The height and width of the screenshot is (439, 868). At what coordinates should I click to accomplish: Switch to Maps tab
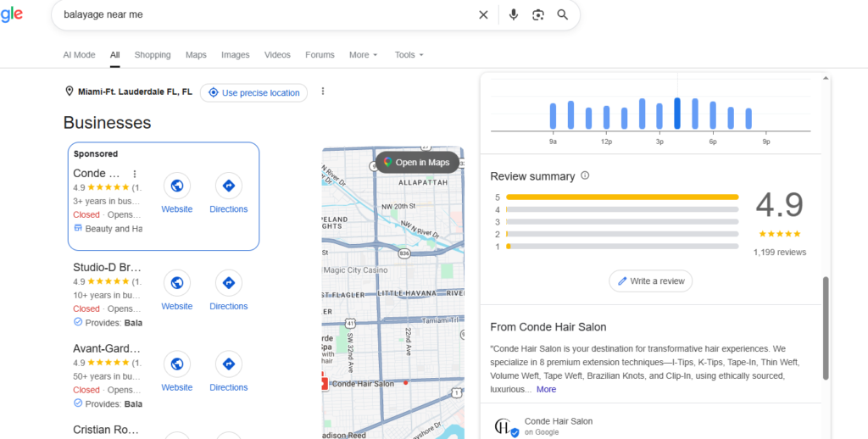click(x=196, y=55)
